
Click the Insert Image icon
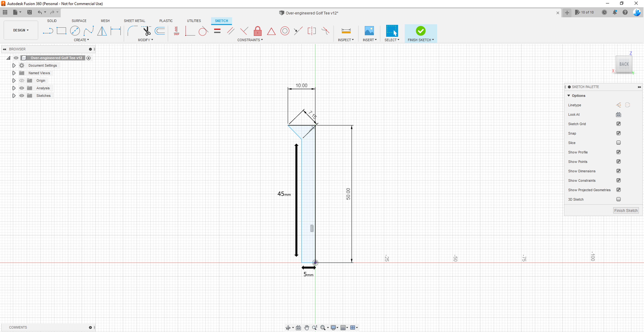[369, 31]
